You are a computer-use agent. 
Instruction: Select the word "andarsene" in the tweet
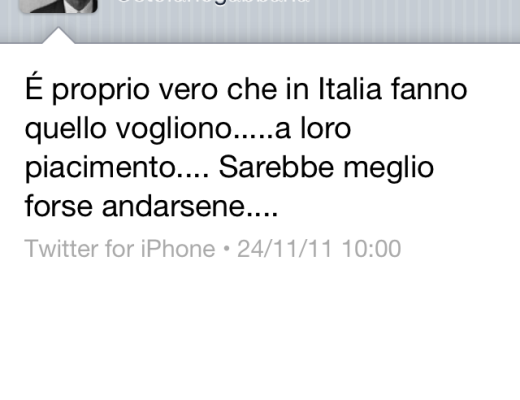(174, 206)
